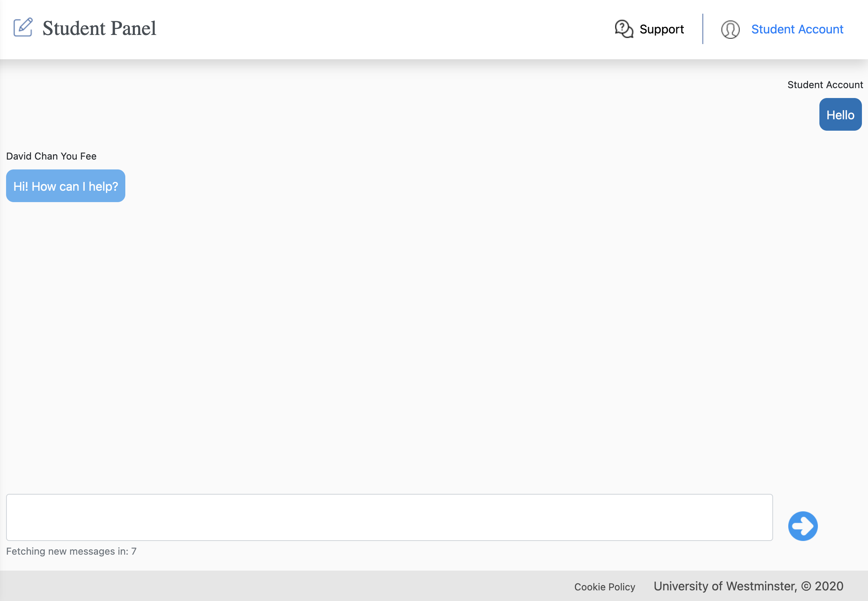Click the Fetching new messages countdown text
Image resolution: width=868 pixels, height=601 pixels.
pyautogui.click(x=71, y=551)
